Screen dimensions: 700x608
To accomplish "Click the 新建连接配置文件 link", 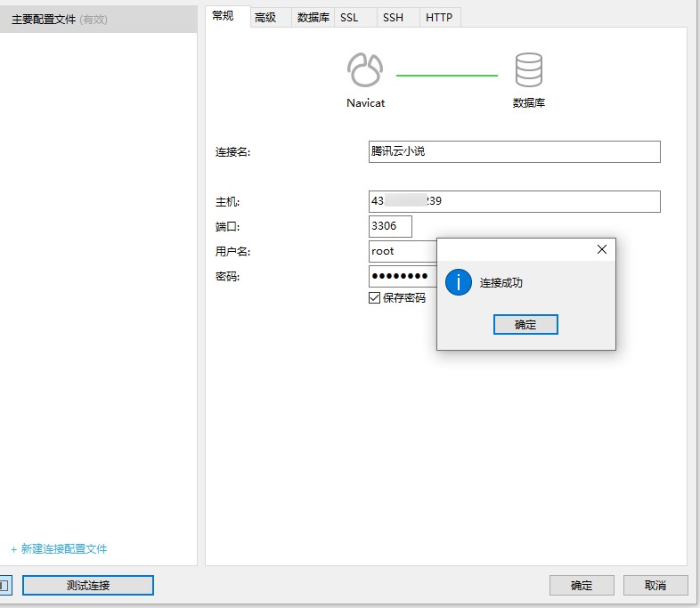I will point(59,549).
